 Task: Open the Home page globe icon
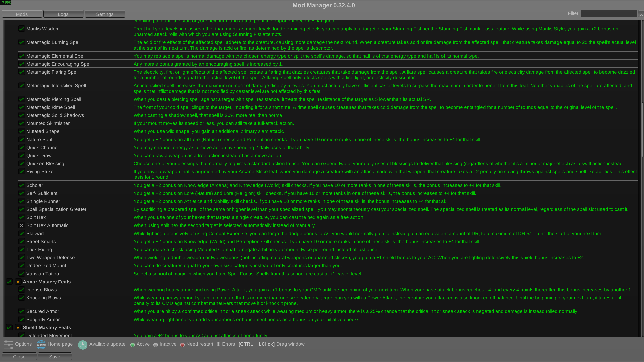41,345
